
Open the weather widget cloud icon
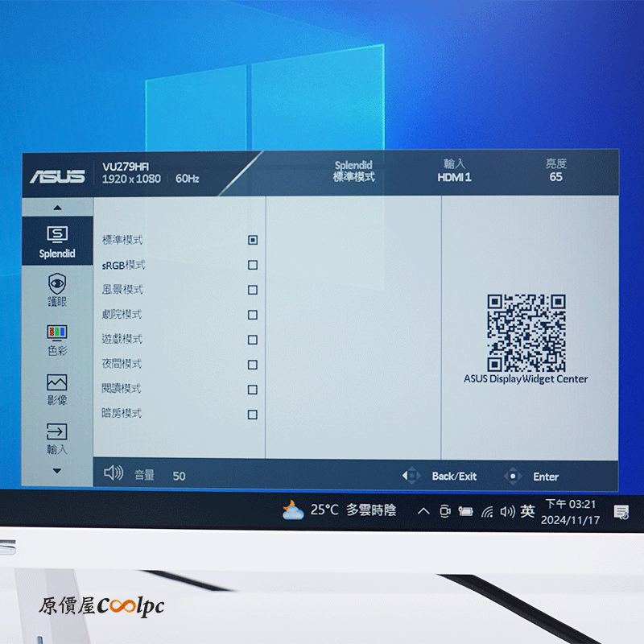293,510
